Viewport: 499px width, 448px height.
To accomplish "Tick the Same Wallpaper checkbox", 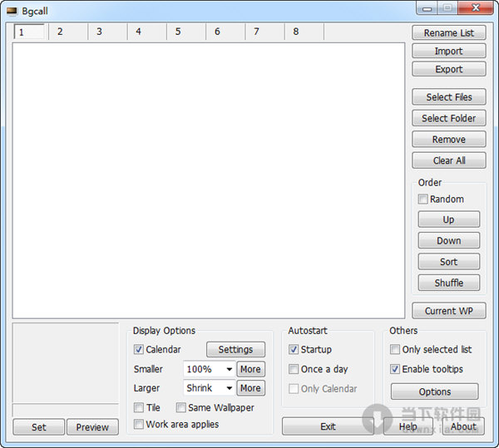I will [x=180, y=407].
